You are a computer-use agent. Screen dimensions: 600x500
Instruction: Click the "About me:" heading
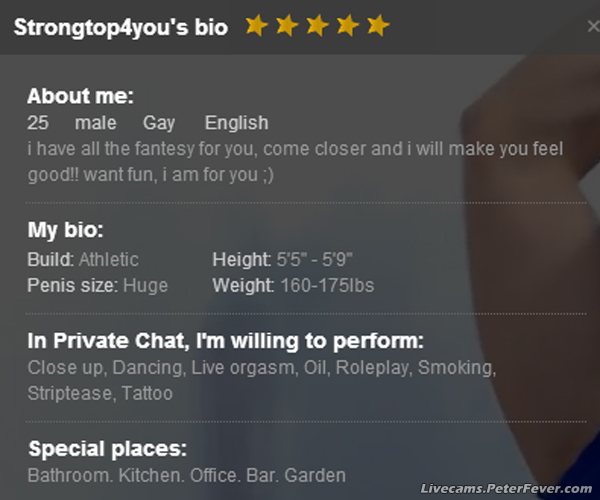[x=80, y=97]
